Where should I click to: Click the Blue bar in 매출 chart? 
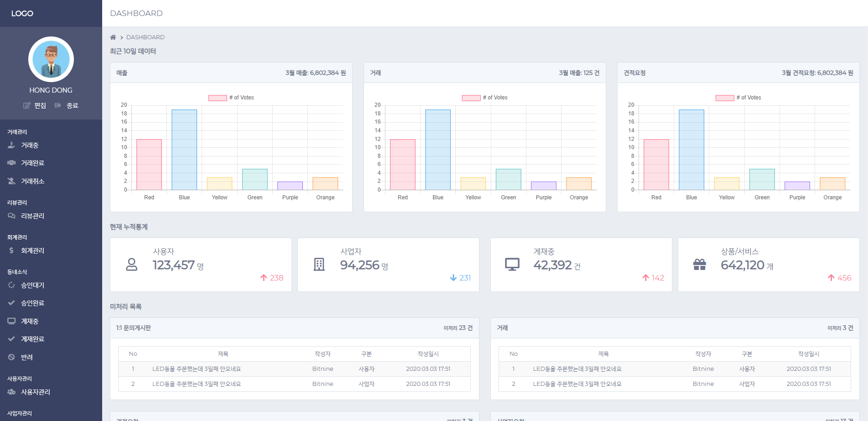pyautogui.click(x=184, y=150)
